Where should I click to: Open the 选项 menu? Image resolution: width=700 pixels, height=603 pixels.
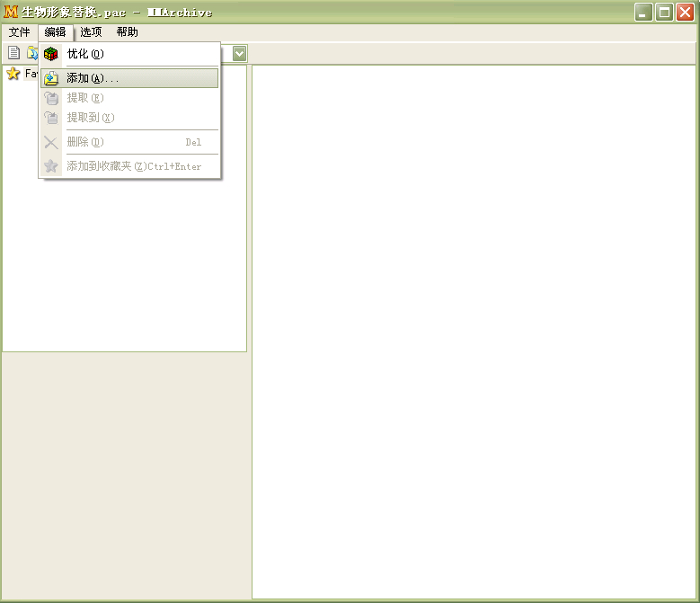point(91,32)
